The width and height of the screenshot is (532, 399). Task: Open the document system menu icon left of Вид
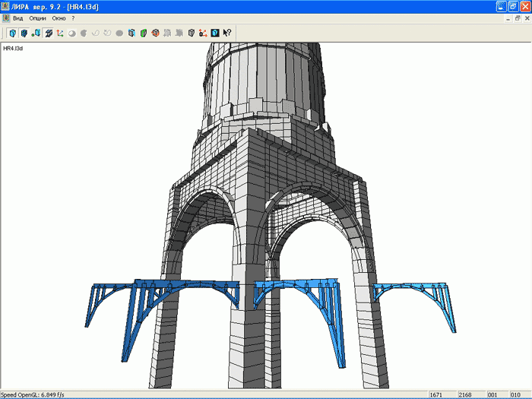[5, 18]
